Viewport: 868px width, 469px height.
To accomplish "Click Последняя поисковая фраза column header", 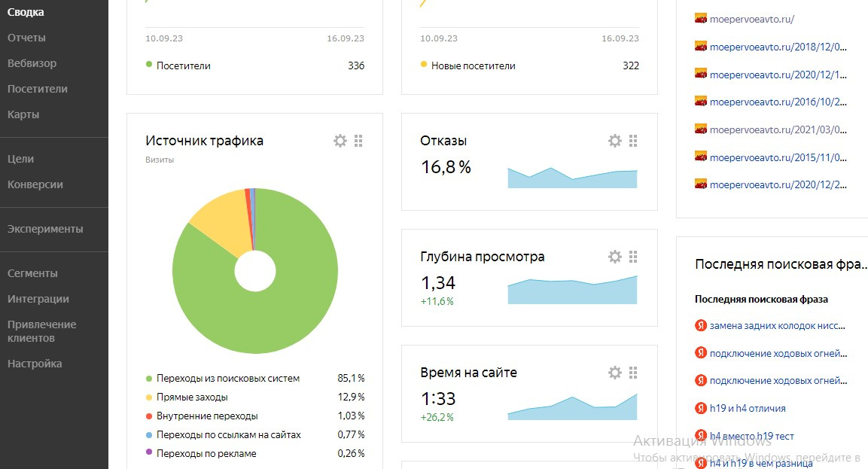I will point(761,299).
